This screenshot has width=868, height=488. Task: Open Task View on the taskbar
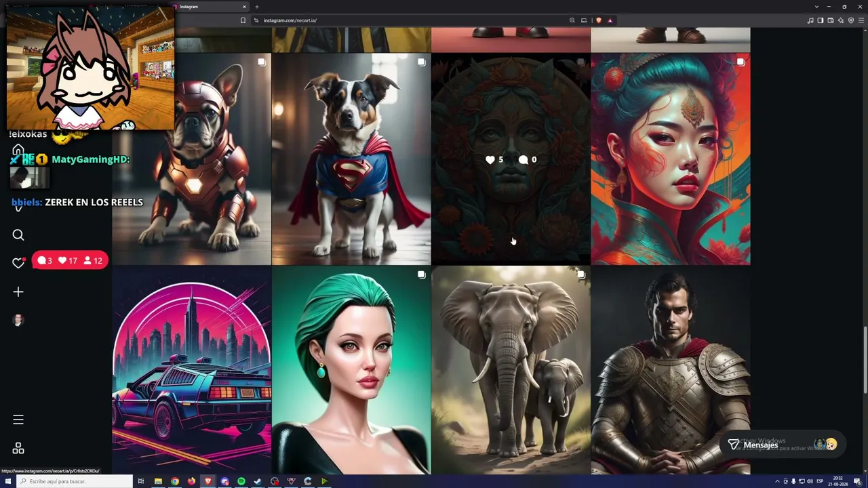[x=141, y=481]
